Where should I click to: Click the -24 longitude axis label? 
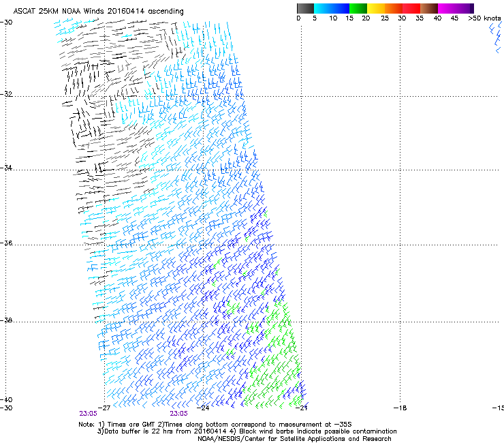pos(203,408)
